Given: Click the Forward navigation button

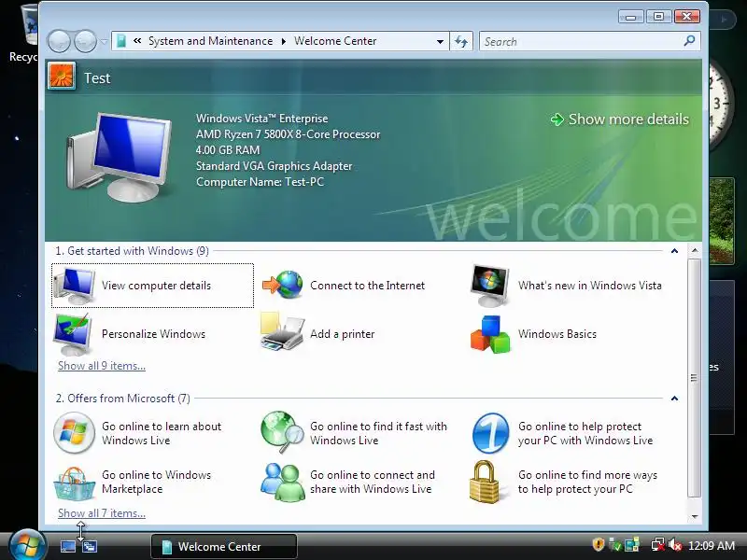Looking at the screenshot, I should 85,41.
